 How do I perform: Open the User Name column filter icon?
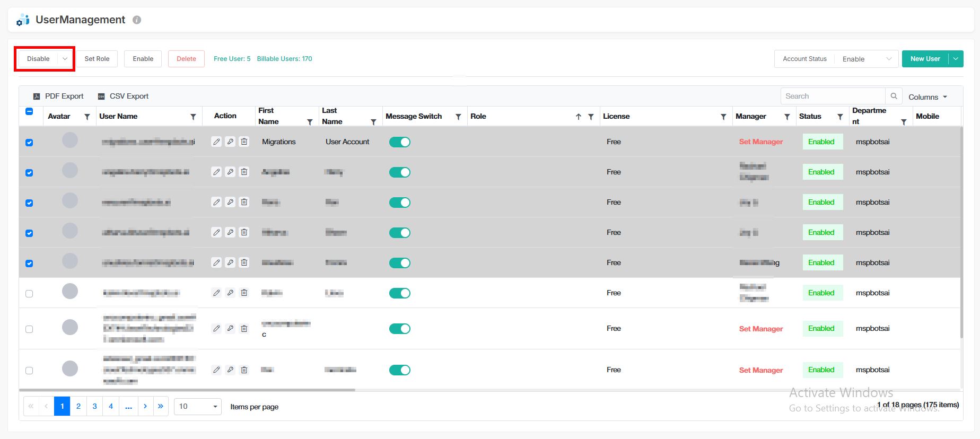click(193, 117)
